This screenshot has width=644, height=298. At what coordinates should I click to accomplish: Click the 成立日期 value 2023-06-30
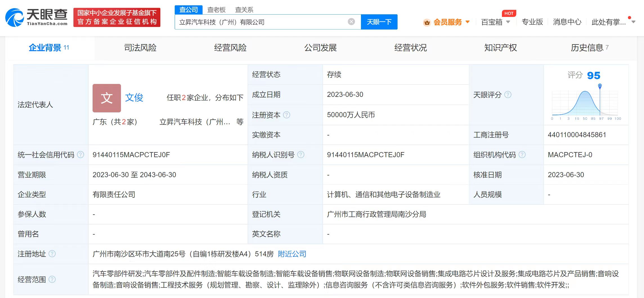pos(345,94)
